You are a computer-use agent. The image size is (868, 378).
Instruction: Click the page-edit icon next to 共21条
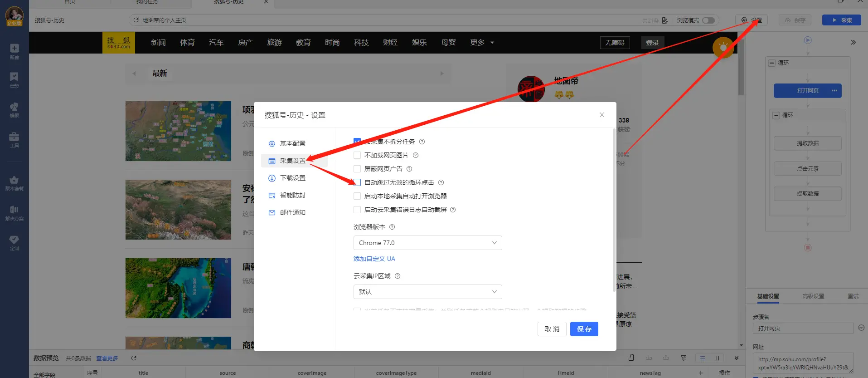[x=664, y=20]
